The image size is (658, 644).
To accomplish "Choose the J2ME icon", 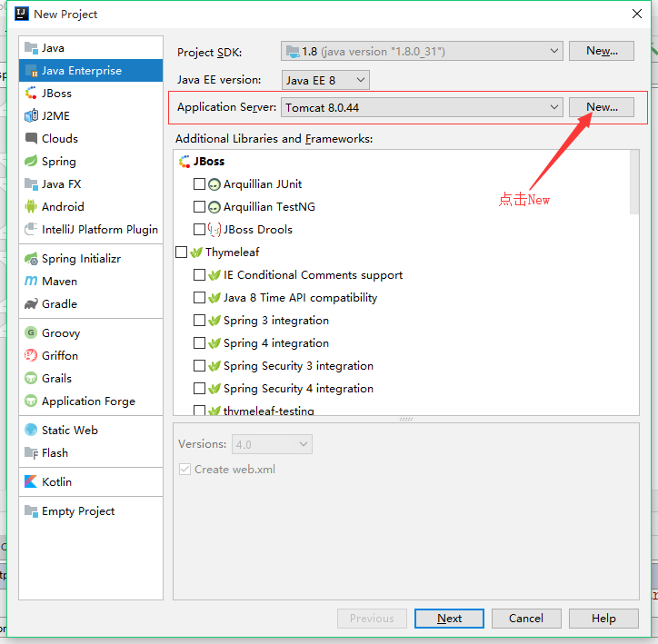I will [x=31, y=115].
